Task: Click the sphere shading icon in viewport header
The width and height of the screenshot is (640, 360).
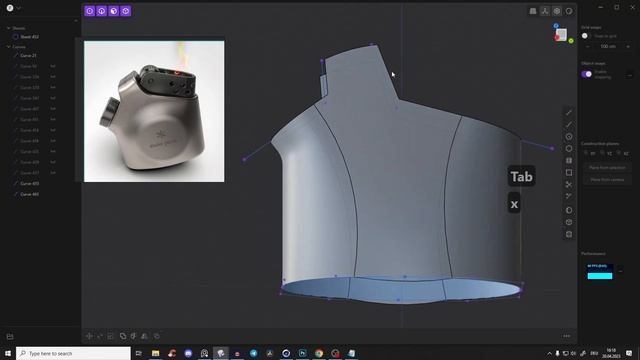Action: tap(569, 11)
